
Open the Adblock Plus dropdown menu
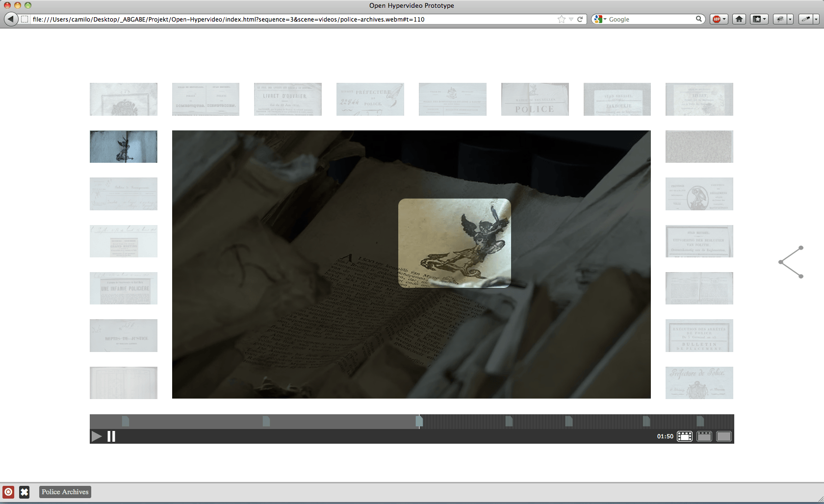[724, 19]
